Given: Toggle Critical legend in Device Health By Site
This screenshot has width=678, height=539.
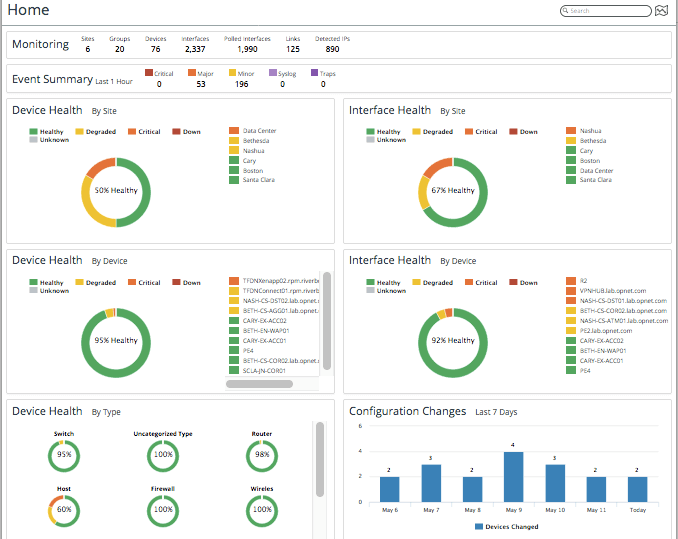Looking at the screenshot, I should pos(144,132).
